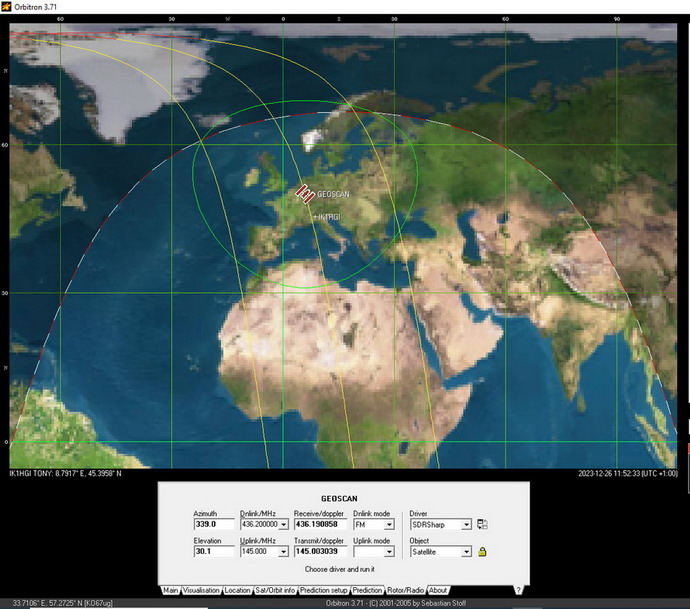The height and width of the screenshot is (609, 690).
Task: Click the GEOSCAN label on the map
Action: click(x=333, y=194)
